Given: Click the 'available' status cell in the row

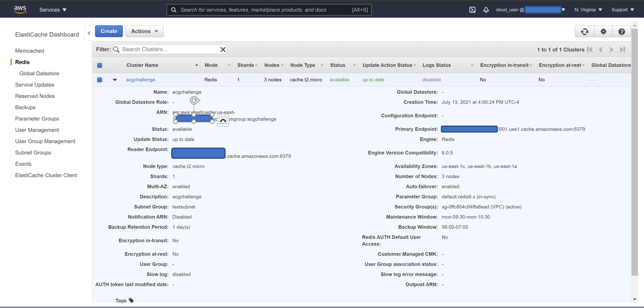Looking at the screenshot, I should [339, 80].
